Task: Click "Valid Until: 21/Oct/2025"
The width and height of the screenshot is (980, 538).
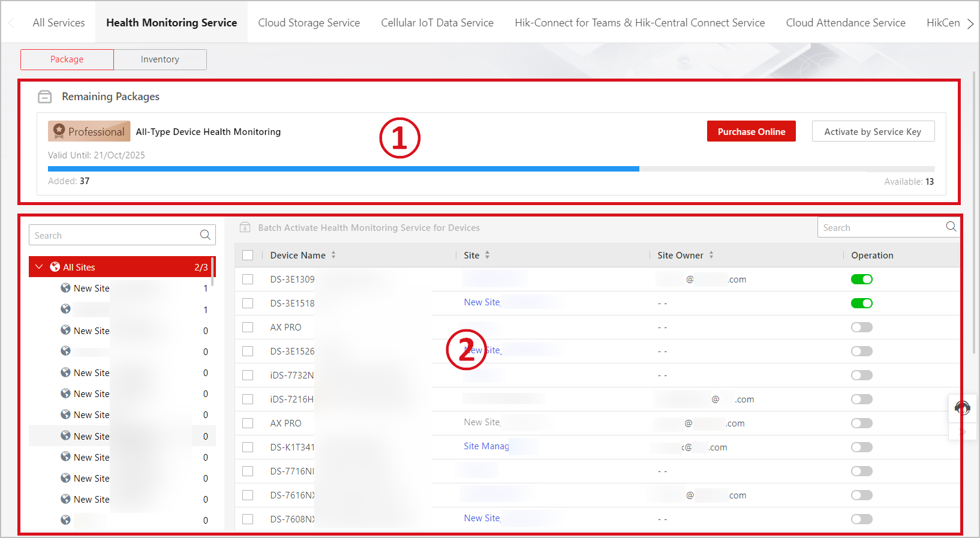Action: pyautogui.click(x=97, y=155)
